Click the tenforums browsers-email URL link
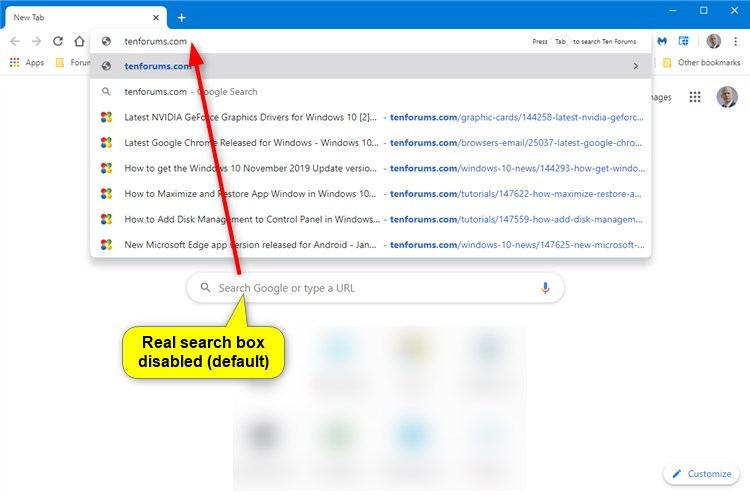Screen dimensions: 750x495 [516, 143]
